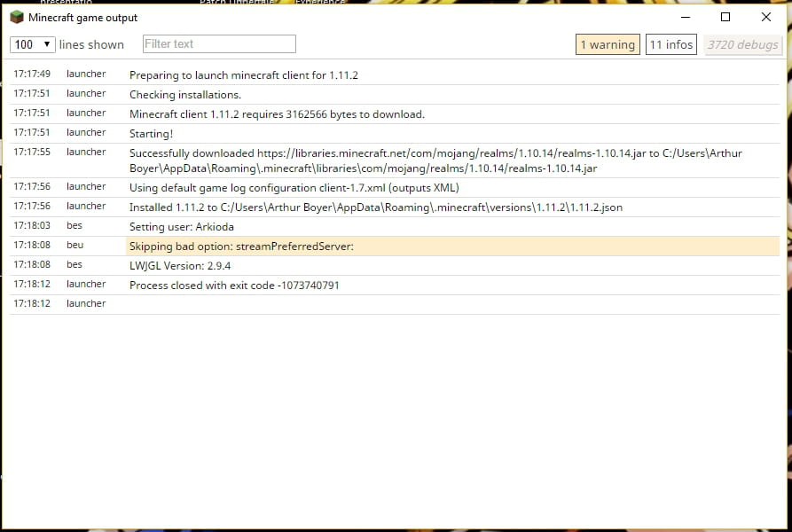Select the 'Preparing to launch minecraft client' line

(x=395, y=75)
